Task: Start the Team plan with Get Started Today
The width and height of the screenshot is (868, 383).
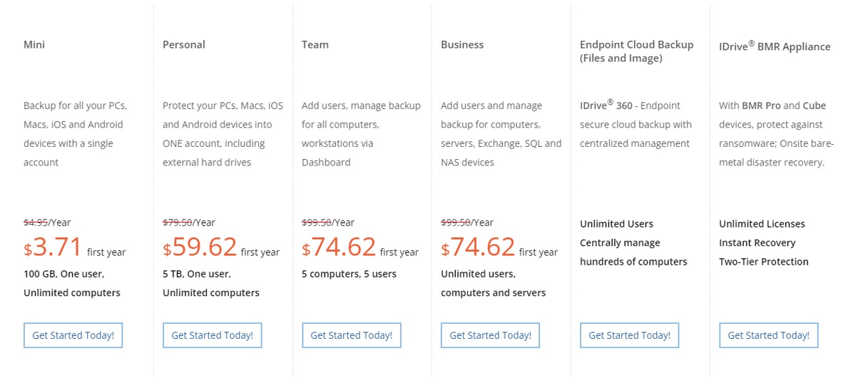Action: (351, 335)
